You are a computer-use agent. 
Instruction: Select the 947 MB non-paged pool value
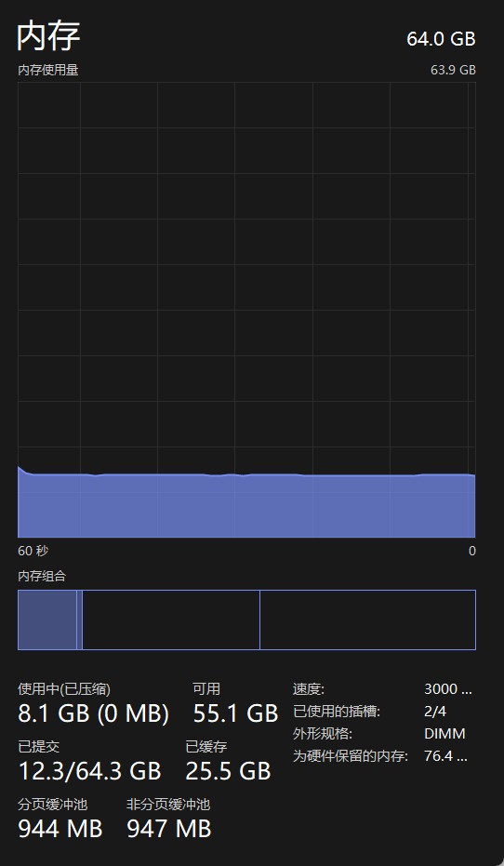pos(169,829)
